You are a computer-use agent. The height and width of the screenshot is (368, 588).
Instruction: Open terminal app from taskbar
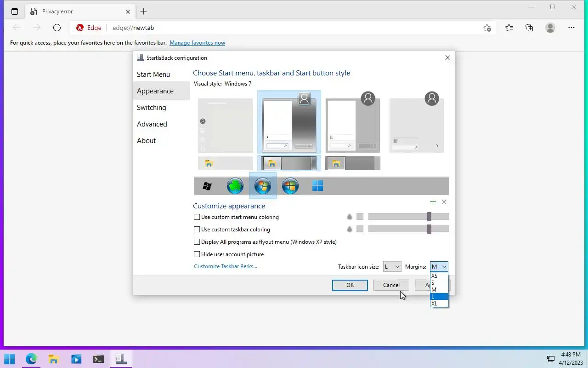pyautogui.click(x=98, y=359)
